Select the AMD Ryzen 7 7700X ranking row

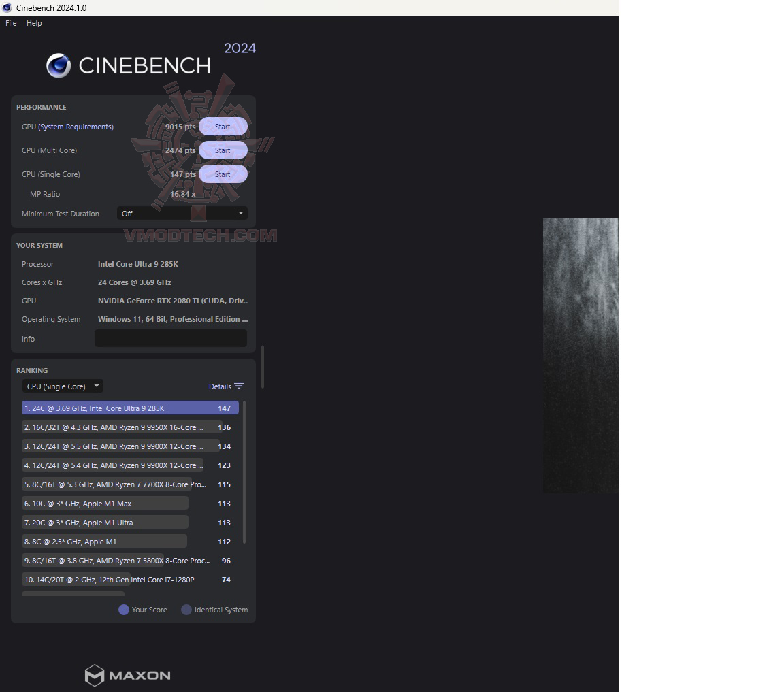(130, 484)
